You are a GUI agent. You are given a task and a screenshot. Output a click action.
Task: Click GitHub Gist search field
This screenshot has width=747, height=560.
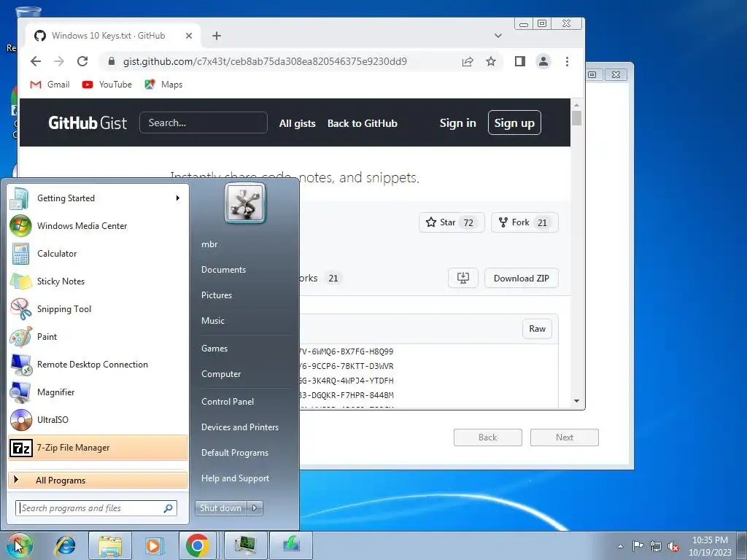[204, 122]
